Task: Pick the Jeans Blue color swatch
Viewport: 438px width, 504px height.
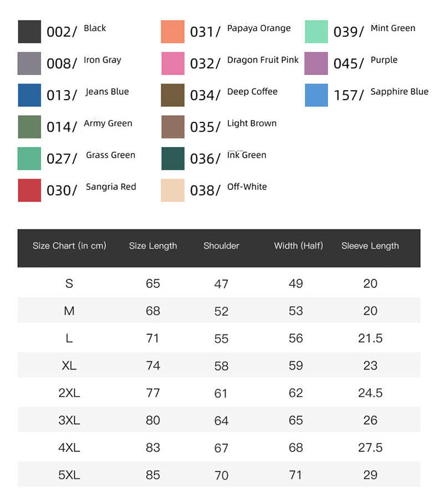Action: point(29,95)
